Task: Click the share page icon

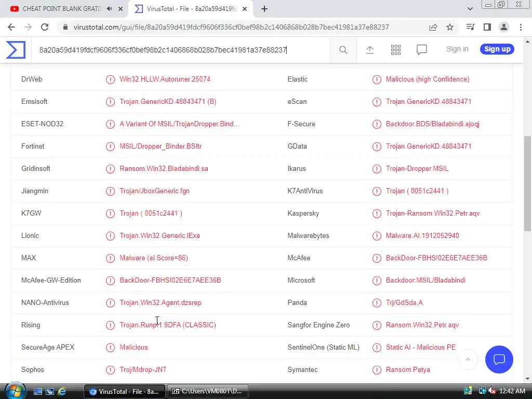Action: (433, 27)
